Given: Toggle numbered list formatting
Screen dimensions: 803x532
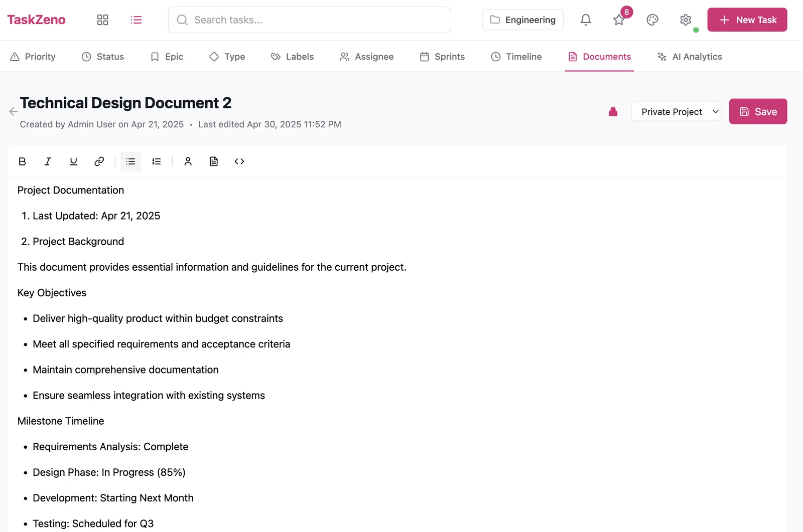Looking at the screenshot, I should (157, 161).
